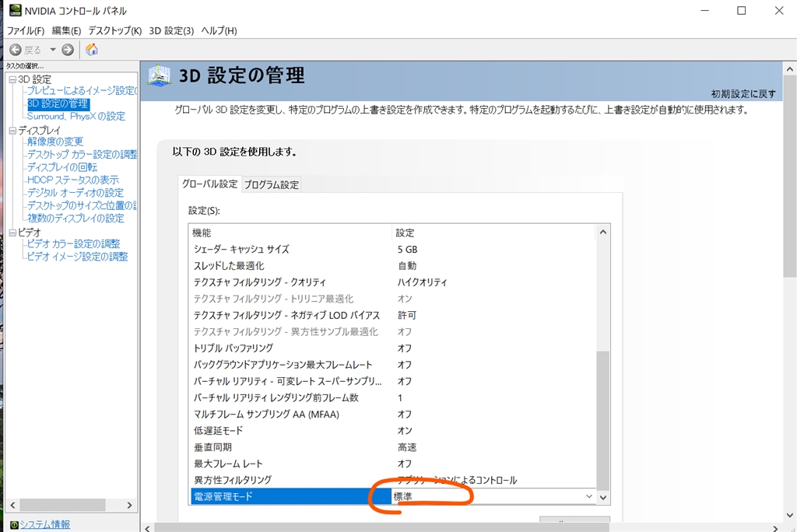Open the ファイル(F) menu

pos(26,30)
